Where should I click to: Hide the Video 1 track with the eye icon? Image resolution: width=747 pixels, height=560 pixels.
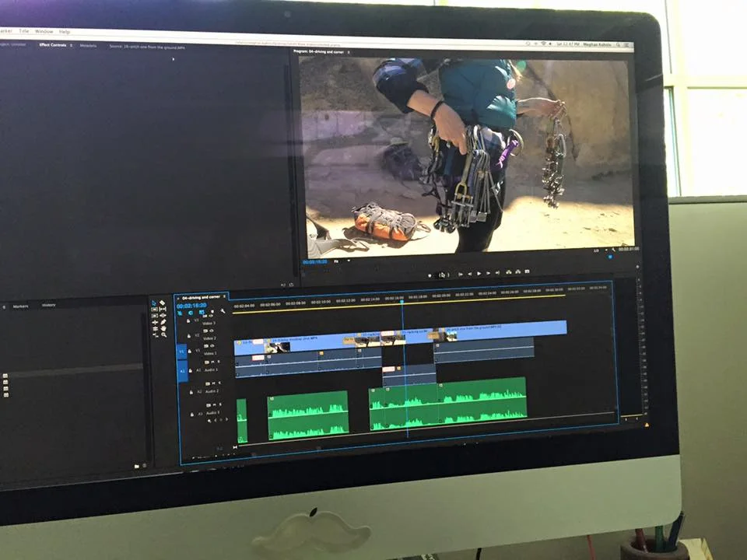coord(212,345)
